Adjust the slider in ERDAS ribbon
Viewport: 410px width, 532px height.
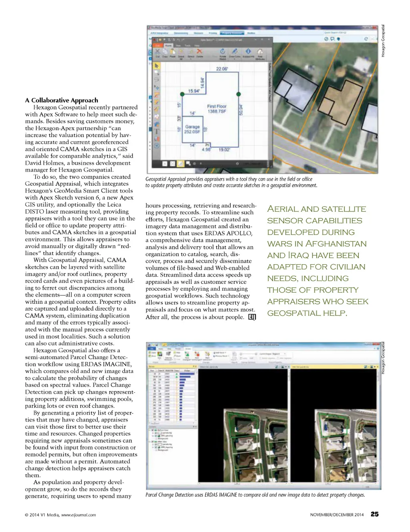[x=248, y=354]
